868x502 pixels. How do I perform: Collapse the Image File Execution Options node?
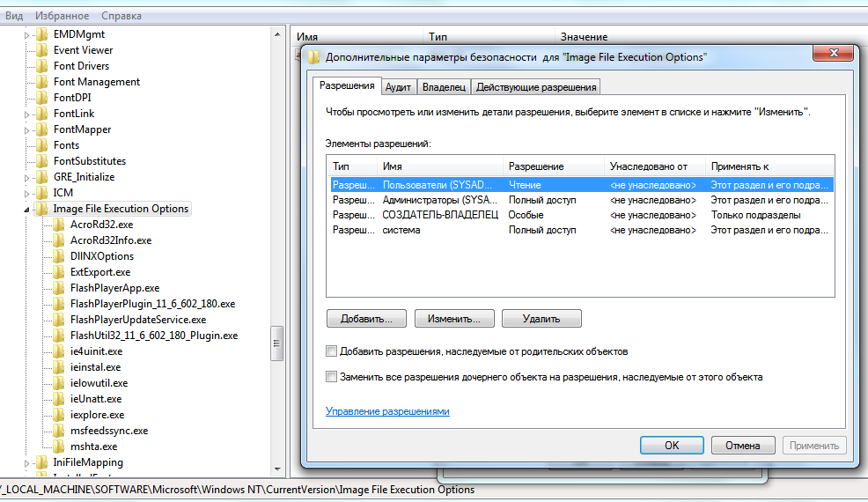(26, 210)
